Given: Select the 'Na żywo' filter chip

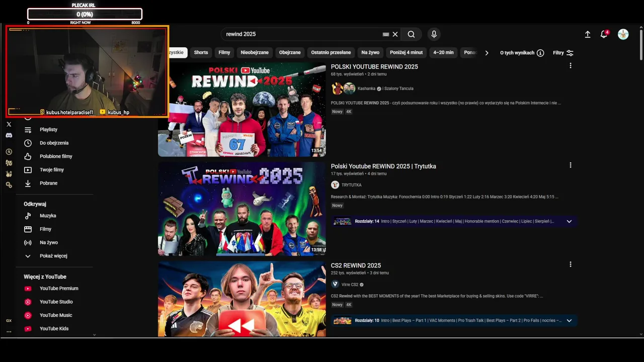Looking at the screenshot, I should click(370, 53).
